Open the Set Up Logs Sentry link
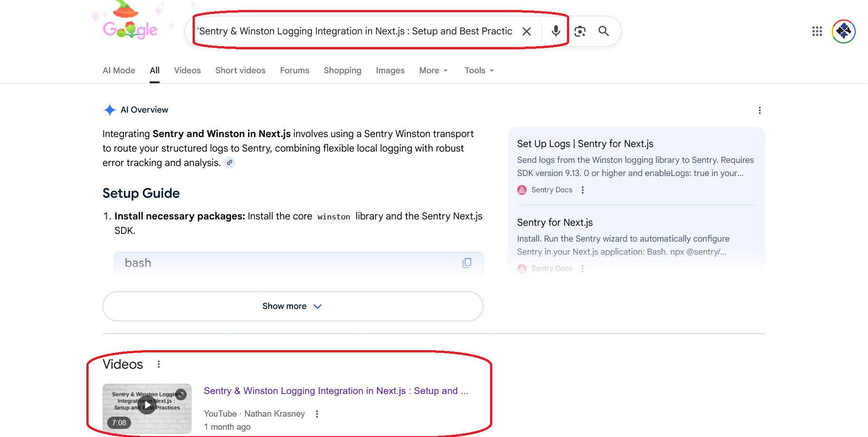 [x=585, y=143]
